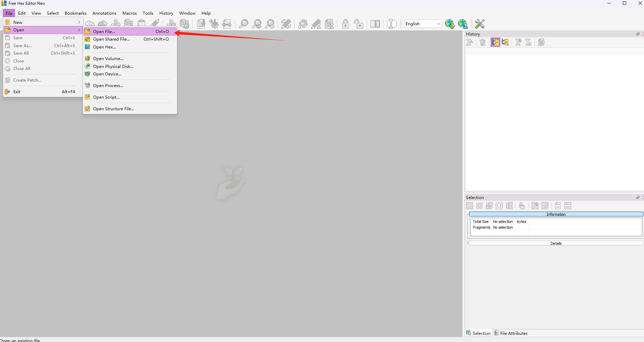644x342 pixels.
Task: Click the padlock Lock icon in the toolbar
Action: [346, 24]
